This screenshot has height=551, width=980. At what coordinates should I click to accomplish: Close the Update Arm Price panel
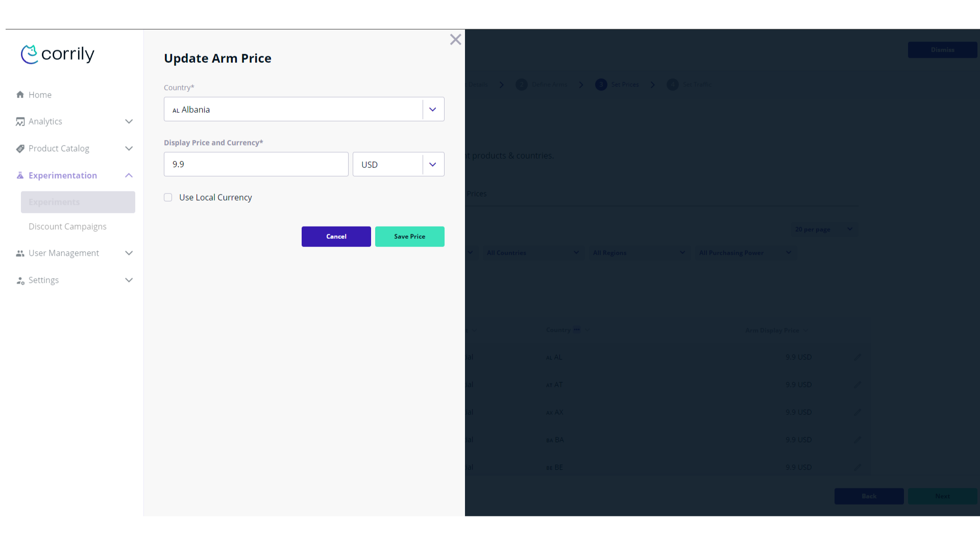click(x=455, y=40)
